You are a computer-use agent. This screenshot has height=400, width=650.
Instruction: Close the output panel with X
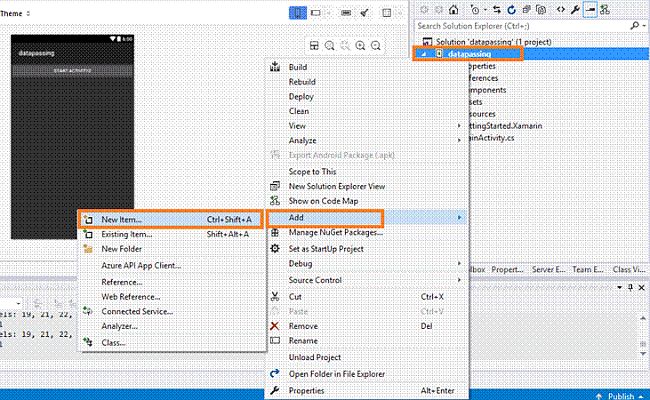[641, 287]
